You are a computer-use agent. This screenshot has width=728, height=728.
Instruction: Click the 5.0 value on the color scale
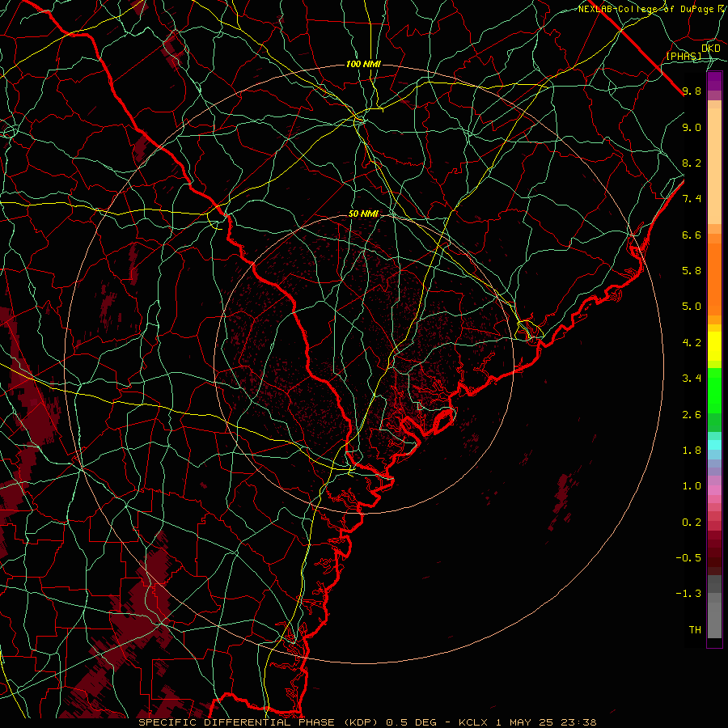pyautogui.click(x=692, y=307)
